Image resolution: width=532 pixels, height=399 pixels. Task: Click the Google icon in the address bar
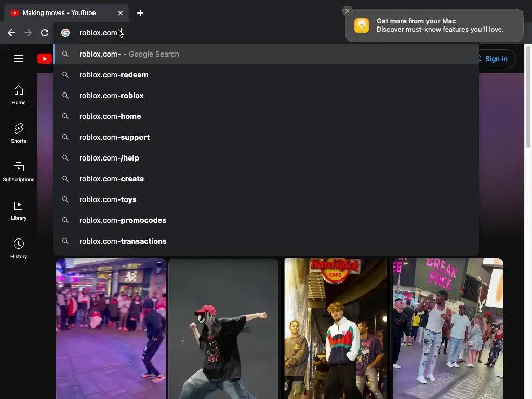coord(65,33)
